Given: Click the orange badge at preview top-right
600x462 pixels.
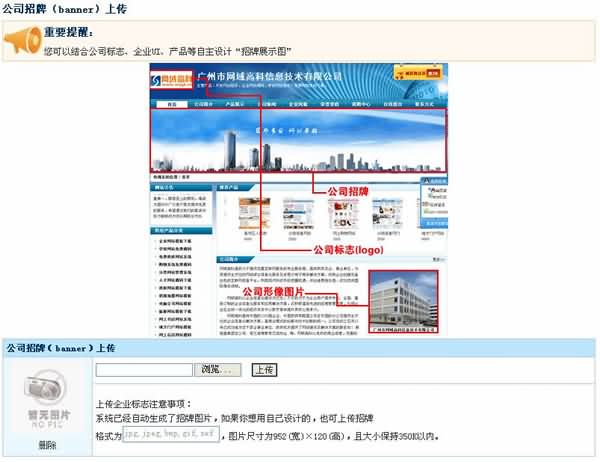Looking at the screenshot, I should point(423,73).
